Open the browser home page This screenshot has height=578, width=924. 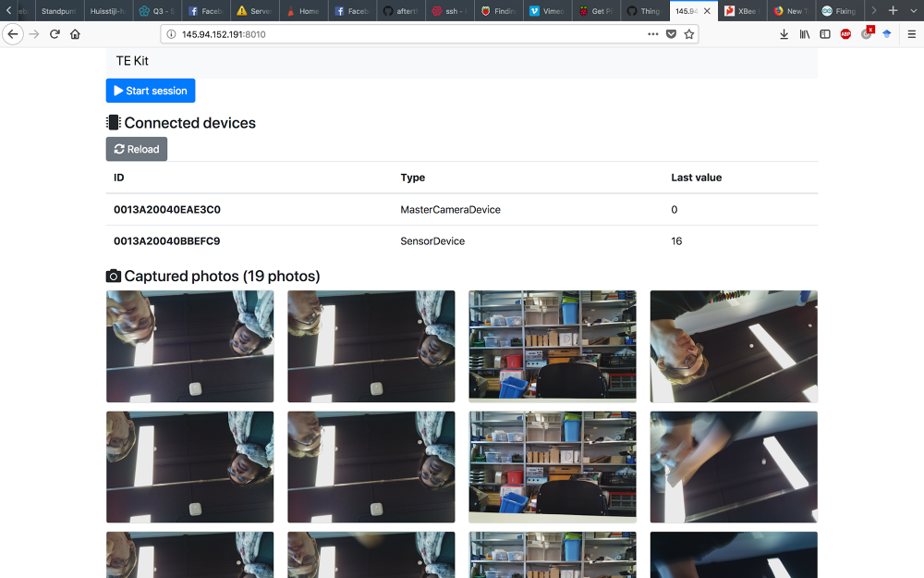pos(75,34)
